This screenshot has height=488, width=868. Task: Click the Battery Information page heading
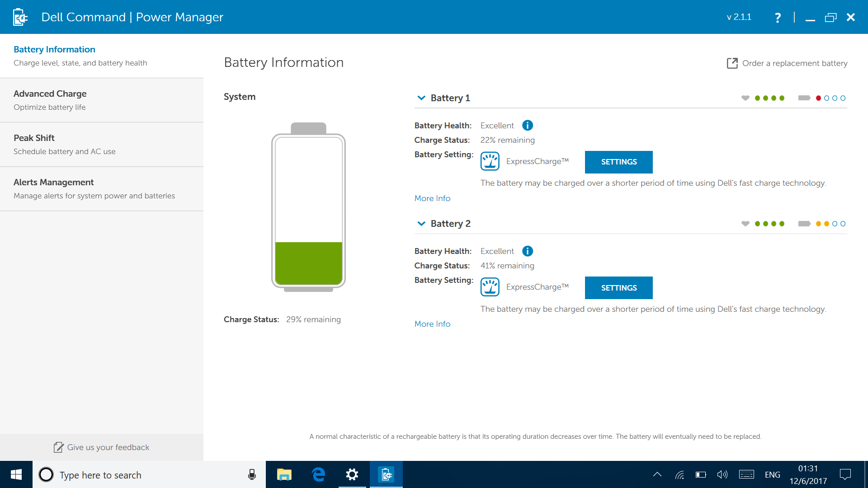(x=284, y=62)
